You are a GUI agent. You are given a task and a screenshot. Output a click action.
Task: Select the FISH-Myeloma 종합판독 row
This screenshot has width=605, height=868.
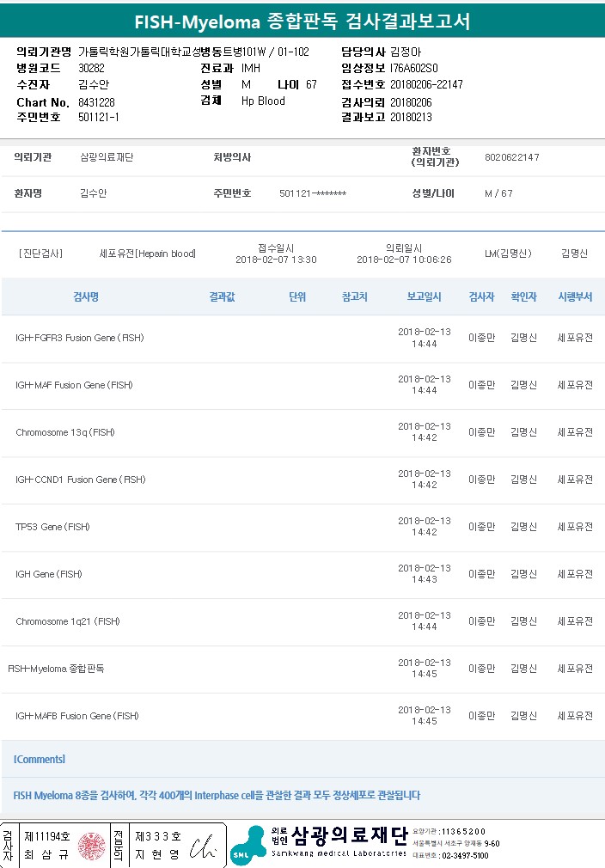(x=56, y=668)
